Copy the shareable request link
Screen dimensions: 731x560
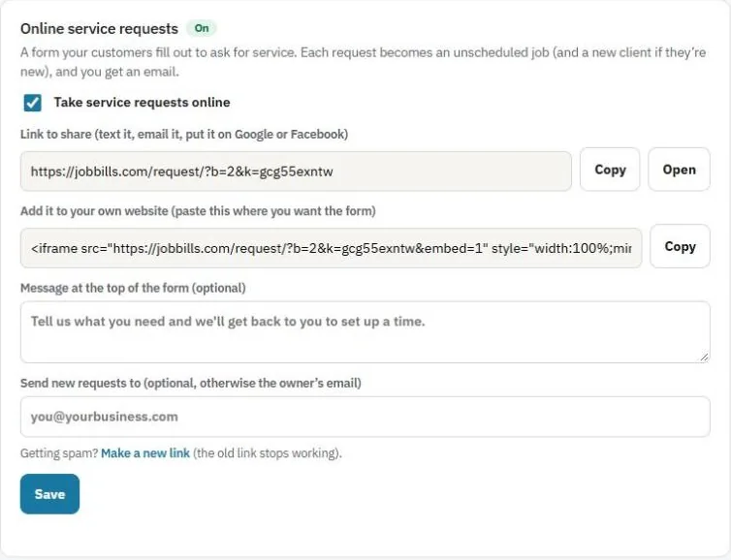tap(610, 170)
